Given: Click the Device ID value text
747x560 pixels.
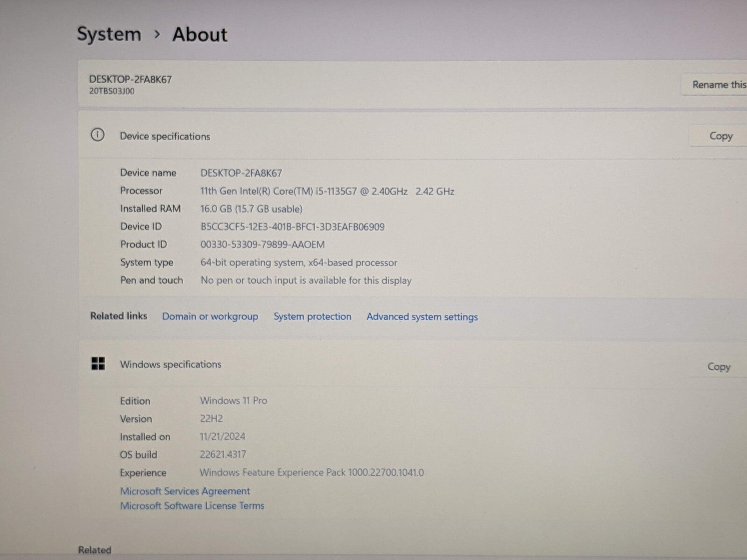Looking at the screenshot, I should [x=293, y=227].
